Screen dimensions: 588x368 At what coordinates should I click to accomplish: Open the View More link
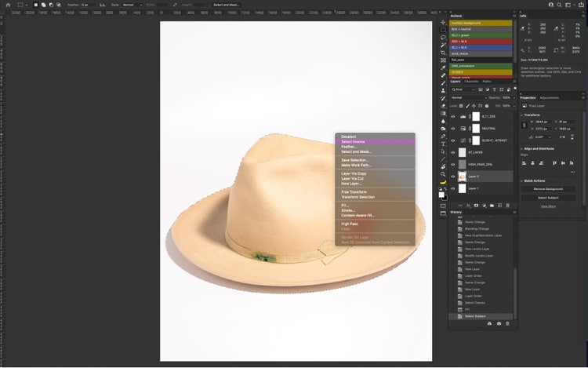pos(548,206)
